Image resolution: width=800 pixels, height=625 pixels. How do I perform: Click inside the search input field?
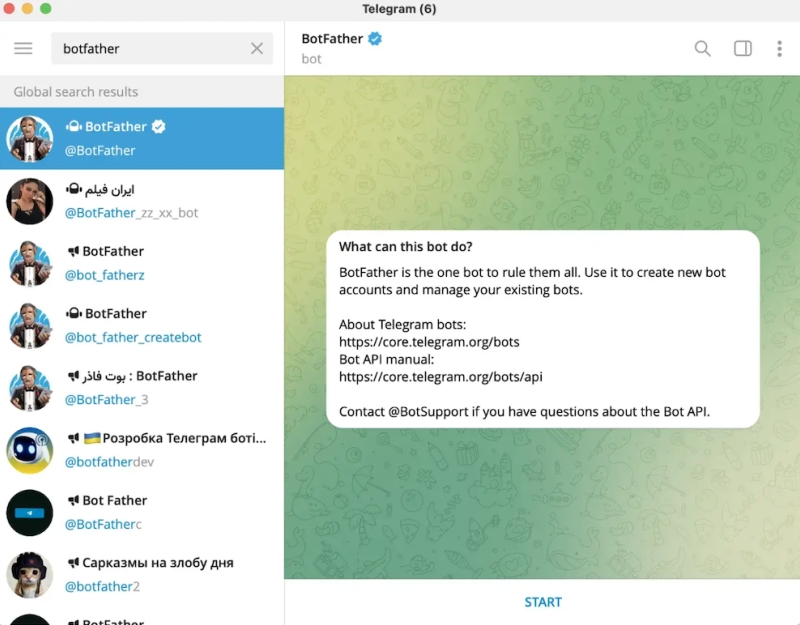pos(150,48)
